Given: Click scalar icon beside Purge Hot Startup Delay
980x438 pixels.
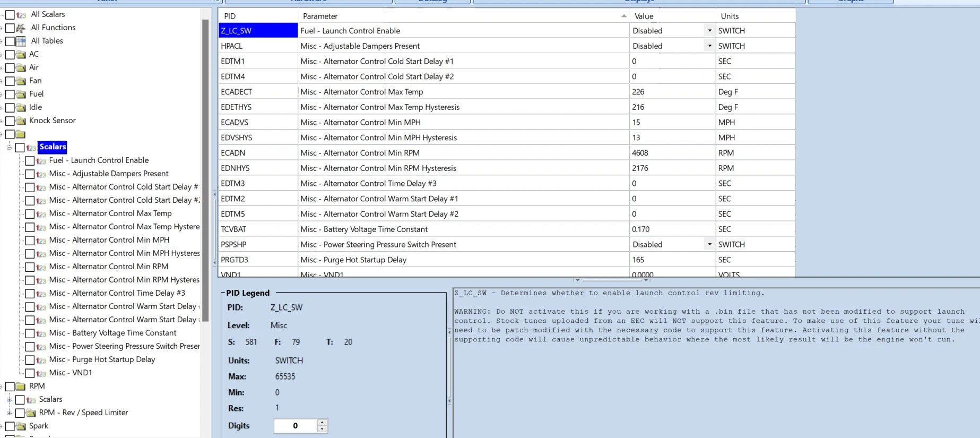Looking at the screenshot, I should point(41,360).
